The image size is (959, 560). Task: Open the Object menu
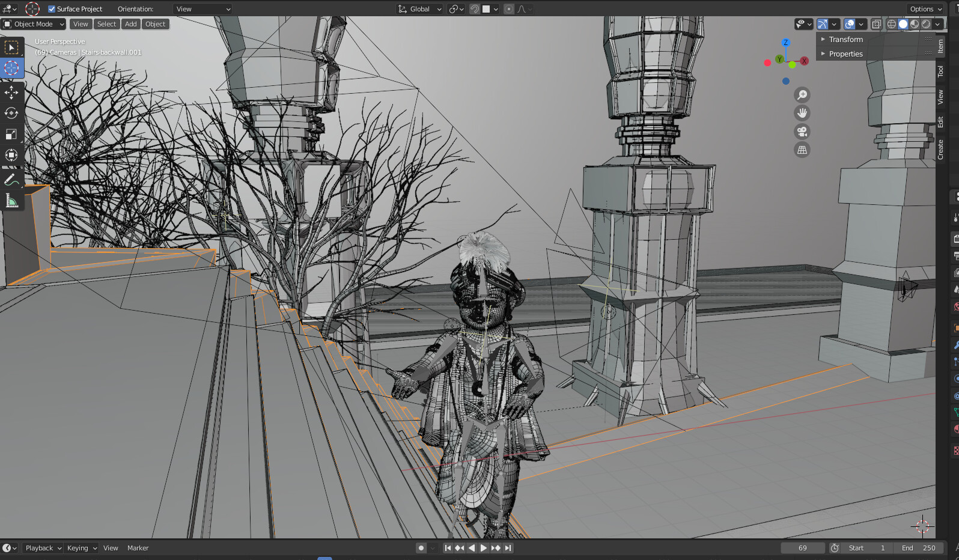tap(155, 24)
